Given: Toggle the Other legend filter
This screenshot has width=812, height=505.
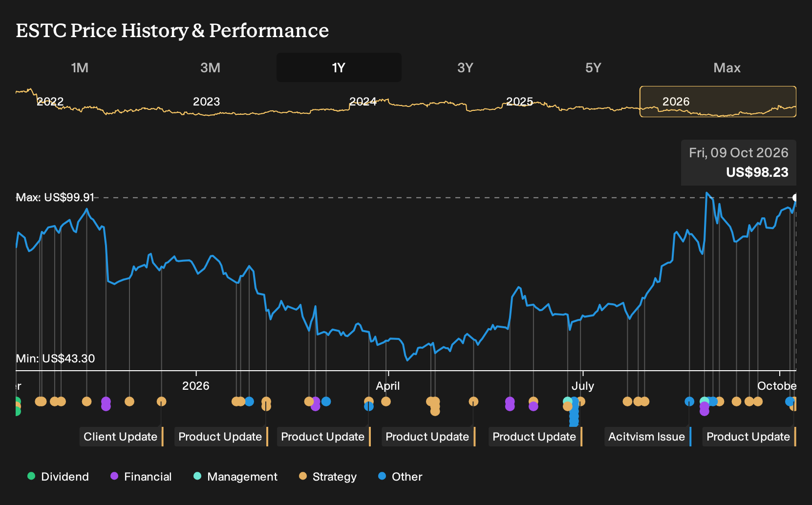Looking at the screenshot, I should [x=401, y=477].
